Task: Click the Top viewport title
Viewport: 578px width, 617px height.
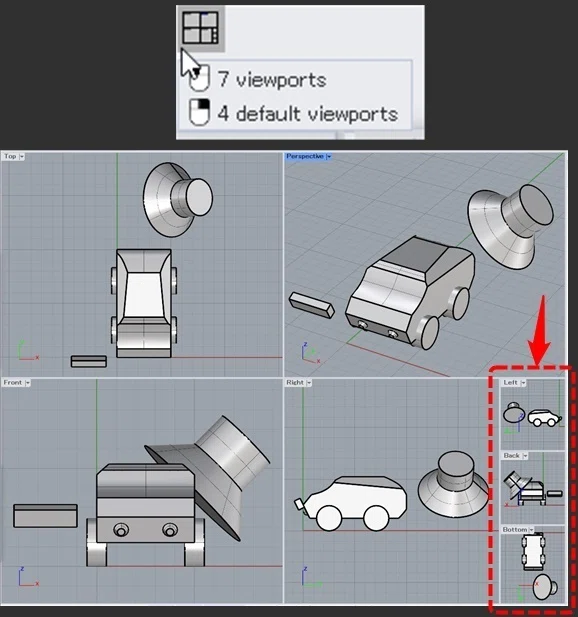Action: (x=10, y=156)
